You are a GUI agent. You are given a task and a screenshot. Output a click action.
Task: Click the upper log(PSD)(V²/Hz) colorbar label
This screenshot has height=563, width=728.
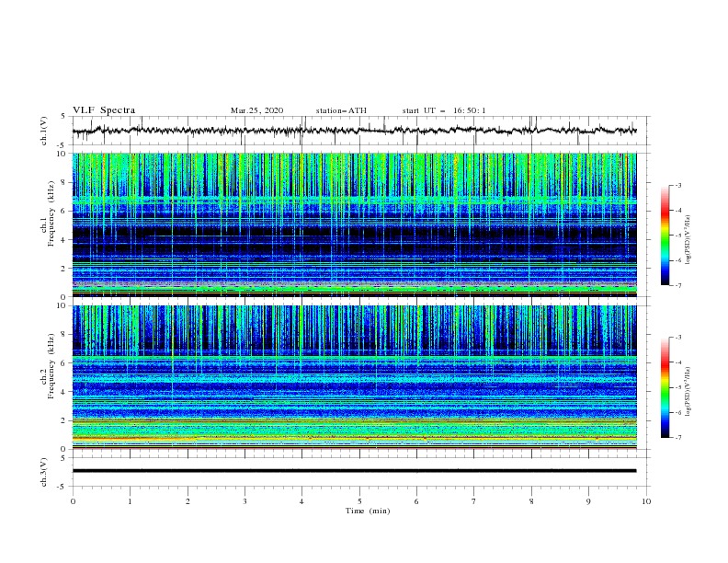pyautogui.click(x=688, y=240)
